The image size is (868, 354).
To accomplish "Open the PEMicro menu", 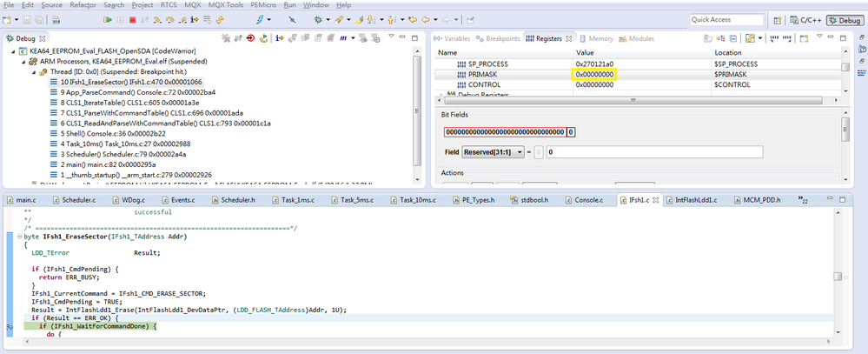I will tap(263, 5).
